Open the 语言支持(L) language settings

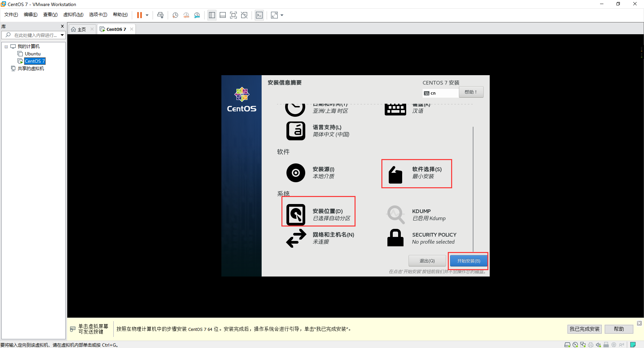point(318,131)
